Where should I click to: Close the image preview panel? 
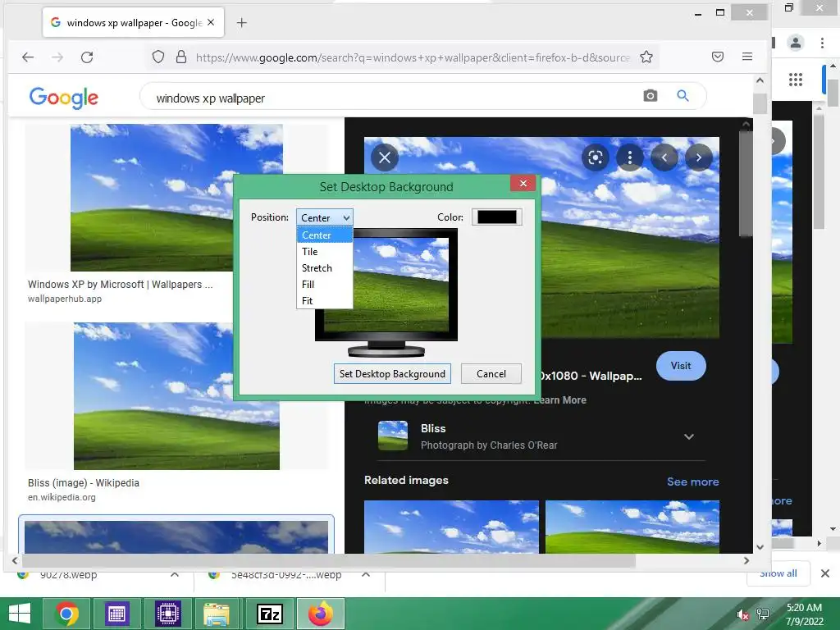point(385,157)
